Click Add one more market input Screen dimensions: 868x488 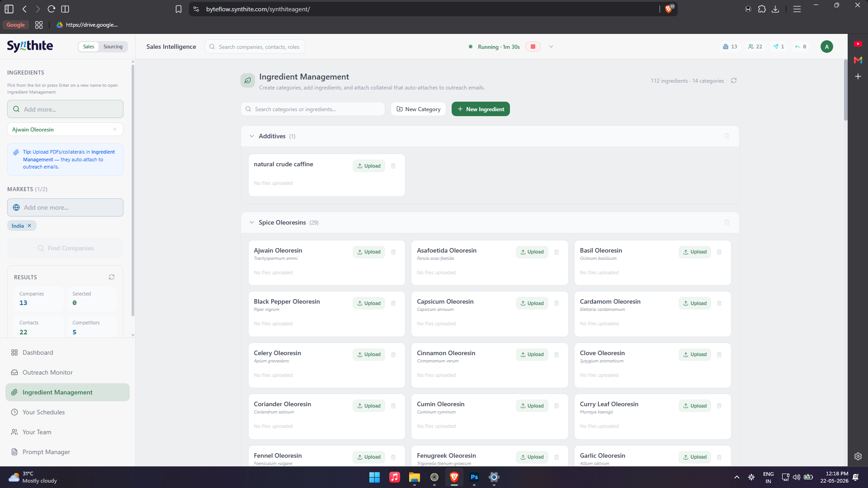tap(66, 207)
